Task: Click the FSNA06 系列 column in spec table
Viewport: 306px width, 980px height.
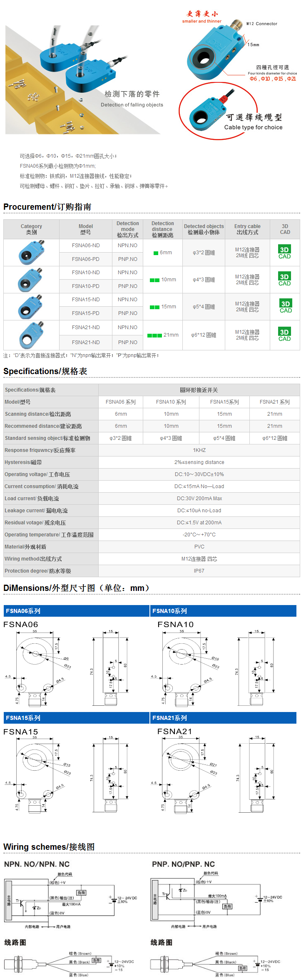Action: click(x=121, y=402)
